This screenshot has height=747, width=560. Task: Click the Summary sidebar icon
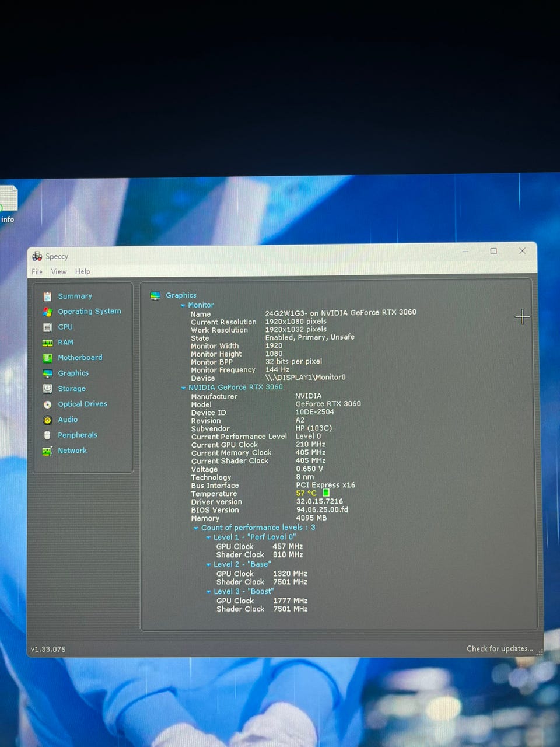click(47, 296)
